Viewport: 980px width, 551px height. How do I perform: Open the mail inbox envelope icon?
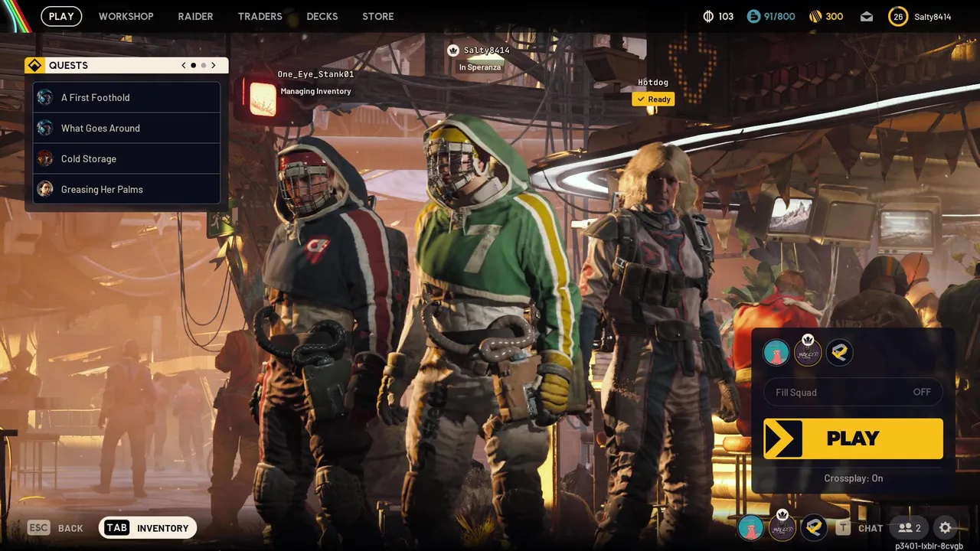[x=867, y=17]
